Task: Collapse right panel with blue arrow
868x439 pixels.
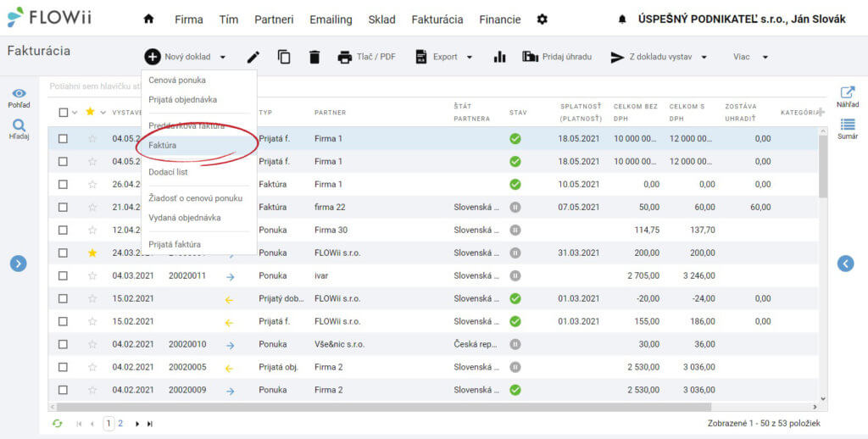Action: [x=845, y=264]
